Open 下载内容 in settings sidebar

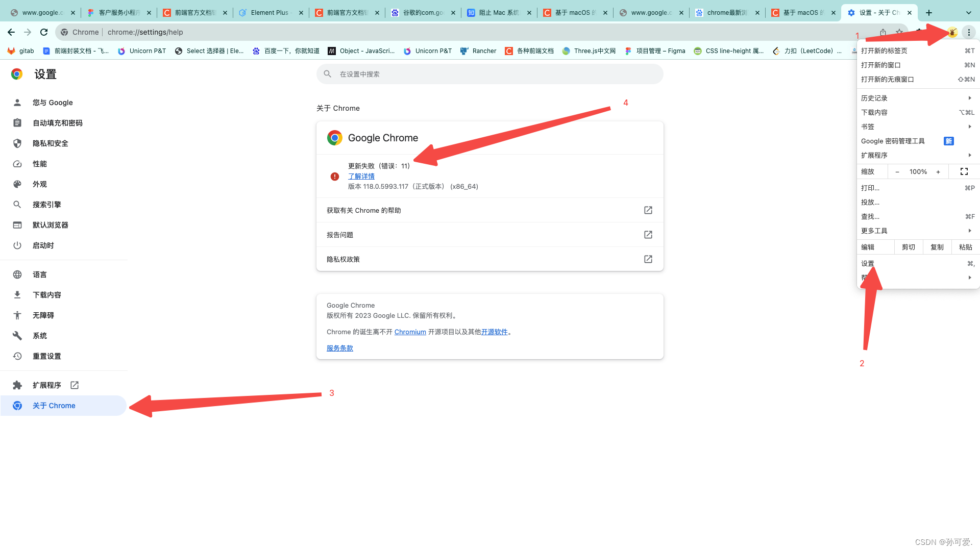click(x=63, y=295)
